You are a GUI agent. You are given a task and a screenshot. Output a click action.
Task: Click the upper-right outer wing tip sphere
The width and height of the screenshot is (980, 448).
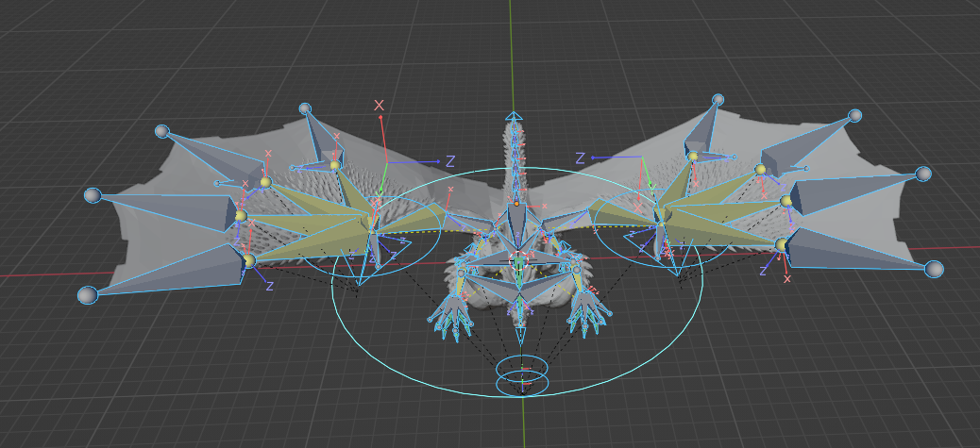854,116
